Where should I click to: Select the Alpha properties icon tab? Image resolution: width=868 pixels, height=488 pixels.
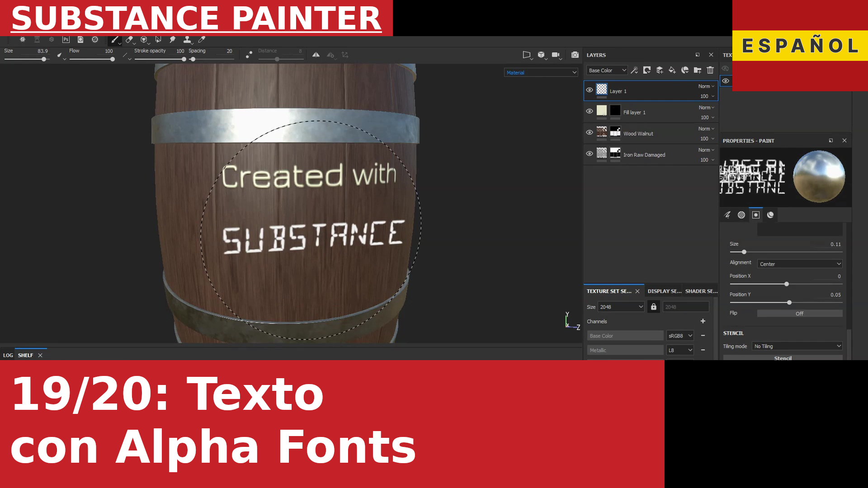point(741,215)
